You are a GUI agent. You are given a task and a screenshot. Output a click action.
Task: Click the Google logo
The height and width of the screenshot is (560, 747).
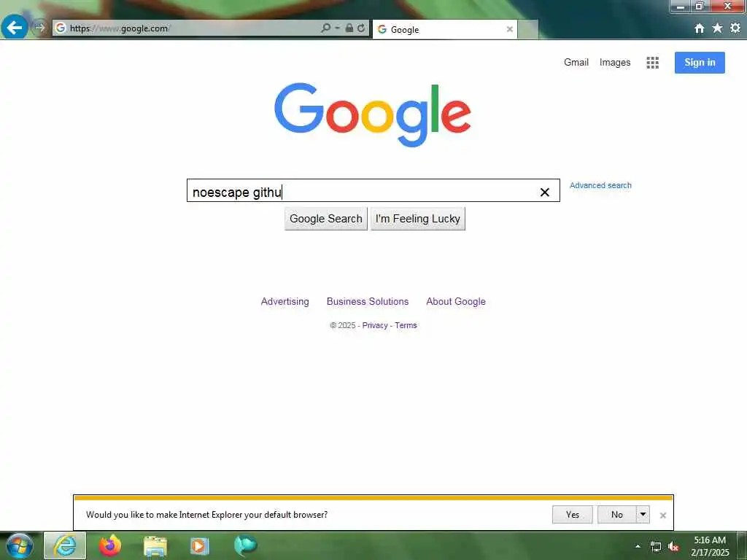(x=373, y=114)
